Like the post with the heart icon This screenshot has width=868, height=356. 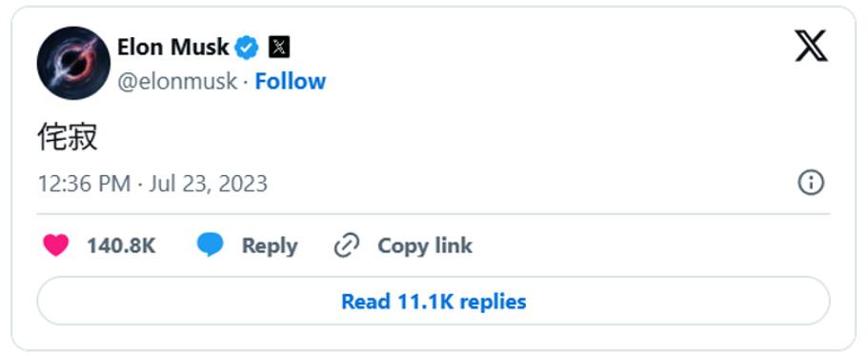[x=56, y=246]
